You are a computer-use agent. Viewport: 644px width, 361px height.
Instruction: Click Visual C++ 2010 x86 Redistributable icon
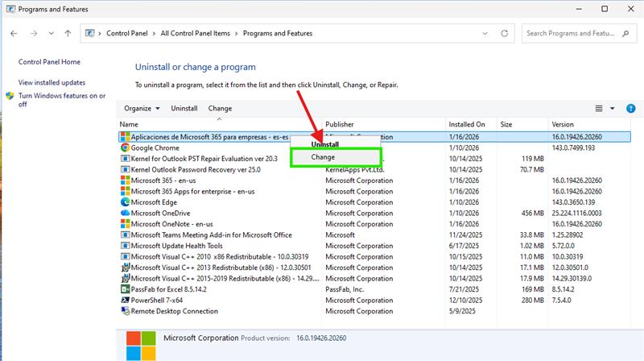126,256
